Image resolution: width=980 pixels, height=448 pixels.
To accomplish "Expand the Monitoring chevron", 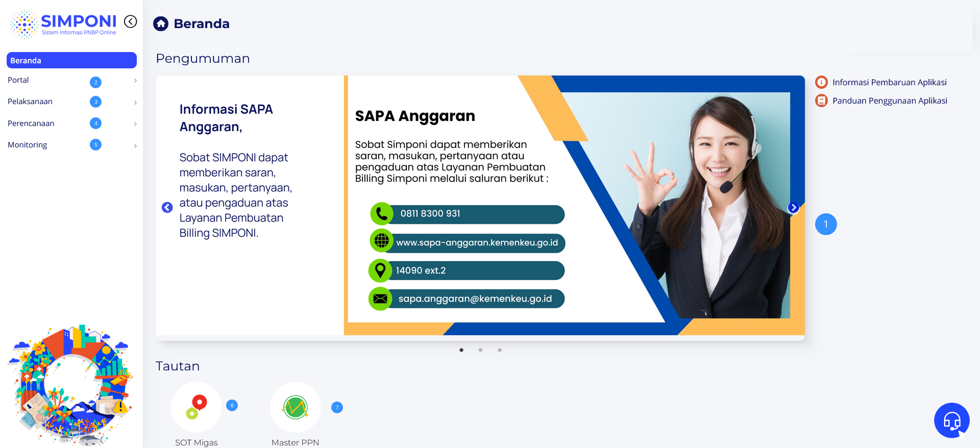I will pos(135,146).
